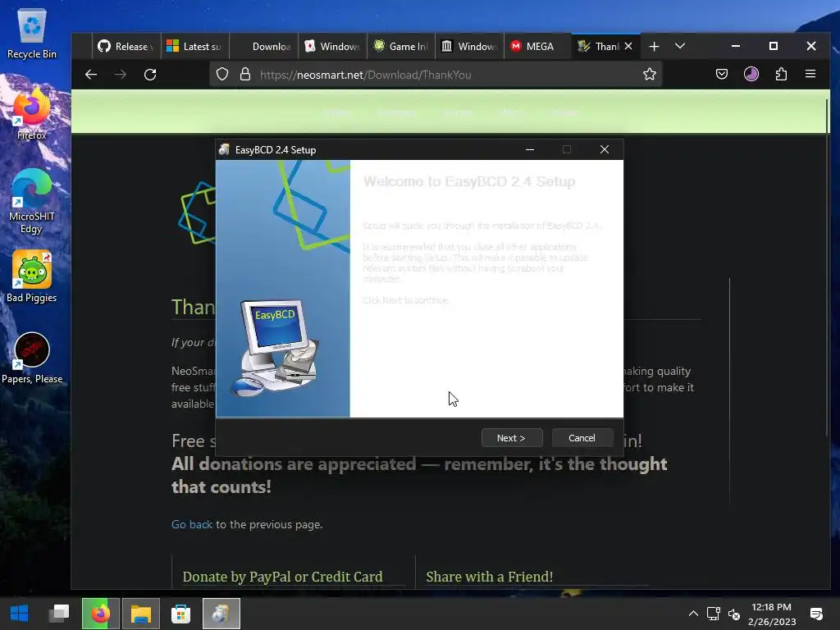Click Donate by PayPal or Credit Card heading
The width and height of the screenshot is (840, 630).
282,577
